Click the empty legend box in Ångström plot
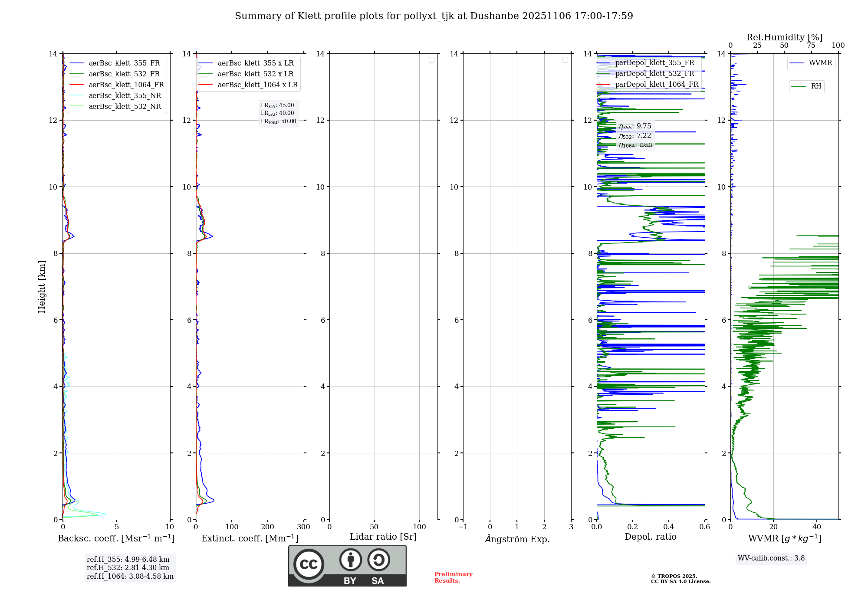 565,60
